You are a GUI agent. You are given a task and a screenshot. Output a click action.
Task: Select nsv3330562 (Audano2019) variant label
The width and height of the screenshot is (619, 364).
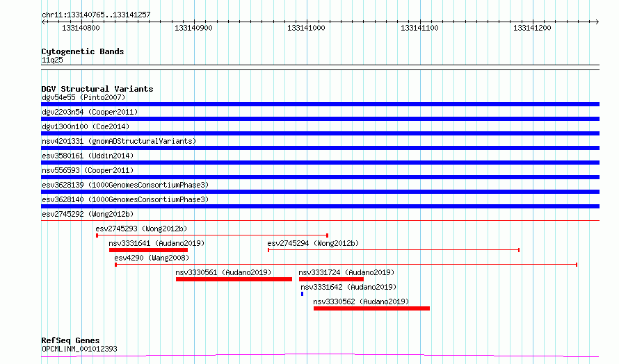pyautogui.click(x=361, y=301)
